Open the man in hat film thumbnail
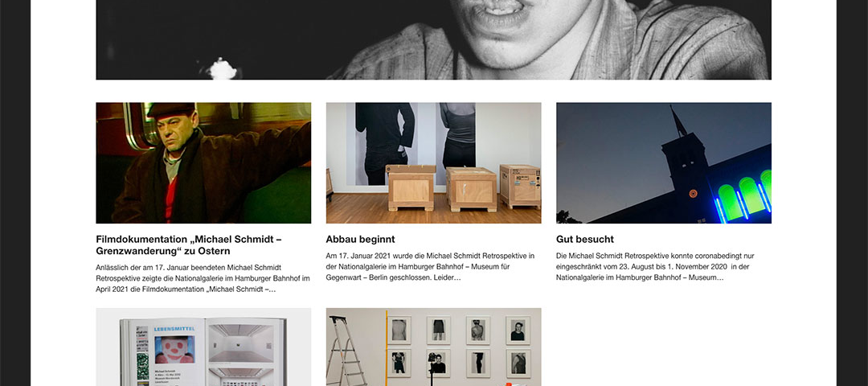 (203, 162)
